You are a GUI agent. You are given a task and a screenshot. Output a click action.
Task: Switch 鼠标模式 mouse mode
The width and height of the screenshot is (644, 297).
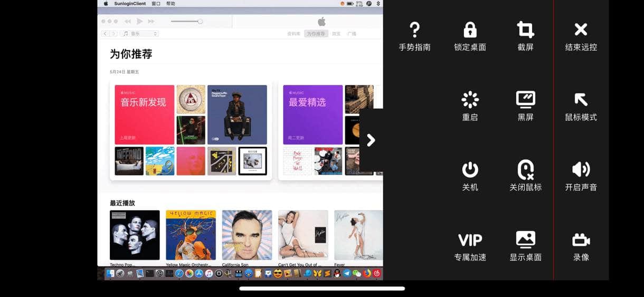coord(581,106)
